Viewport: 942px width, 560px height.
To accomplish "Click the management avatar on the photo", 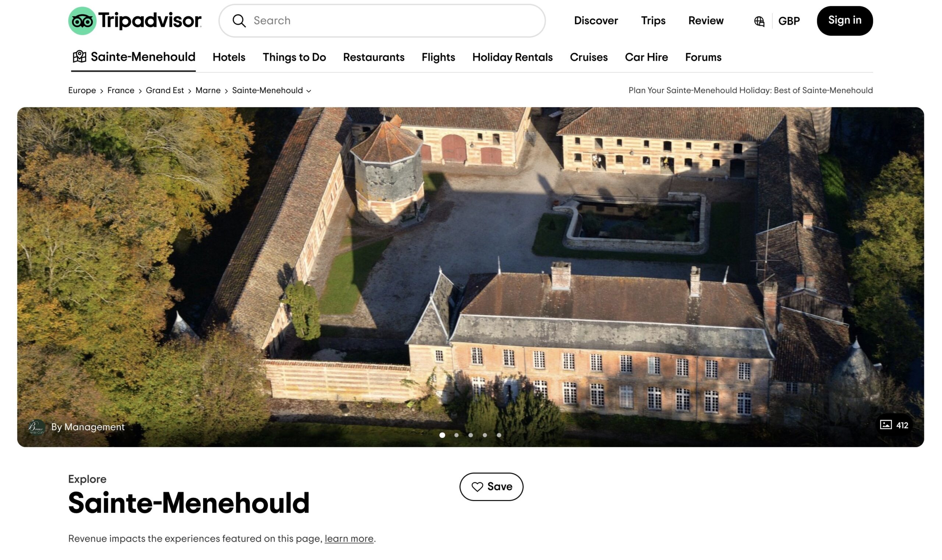I will (36, 427).
